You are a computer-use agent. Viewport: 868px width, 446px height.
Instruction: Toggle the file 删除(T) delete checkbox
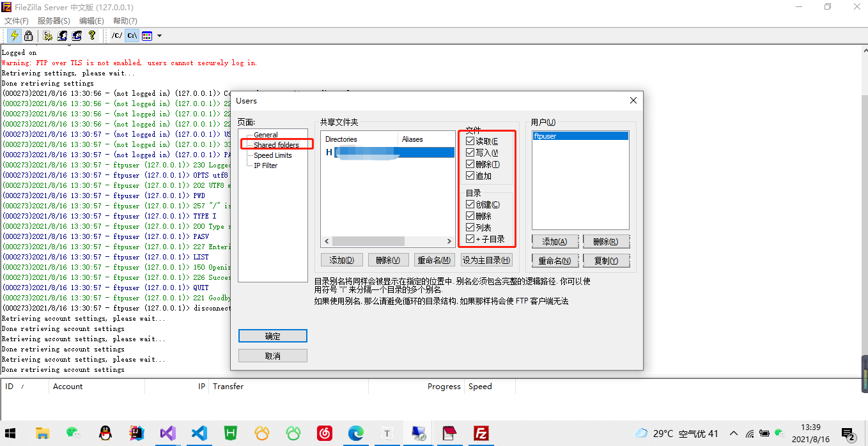click(x=470, y=164)
